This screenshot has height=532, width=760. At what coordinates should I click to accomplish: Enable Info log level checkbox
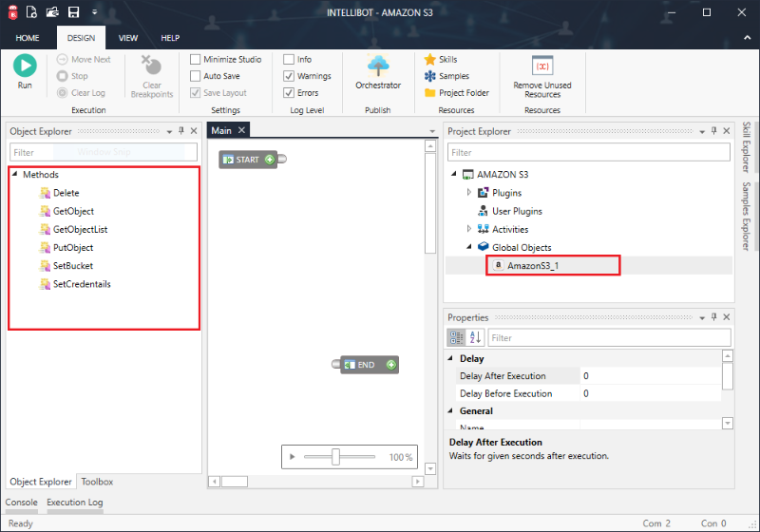pyautogui.click(x=289, y=59)
